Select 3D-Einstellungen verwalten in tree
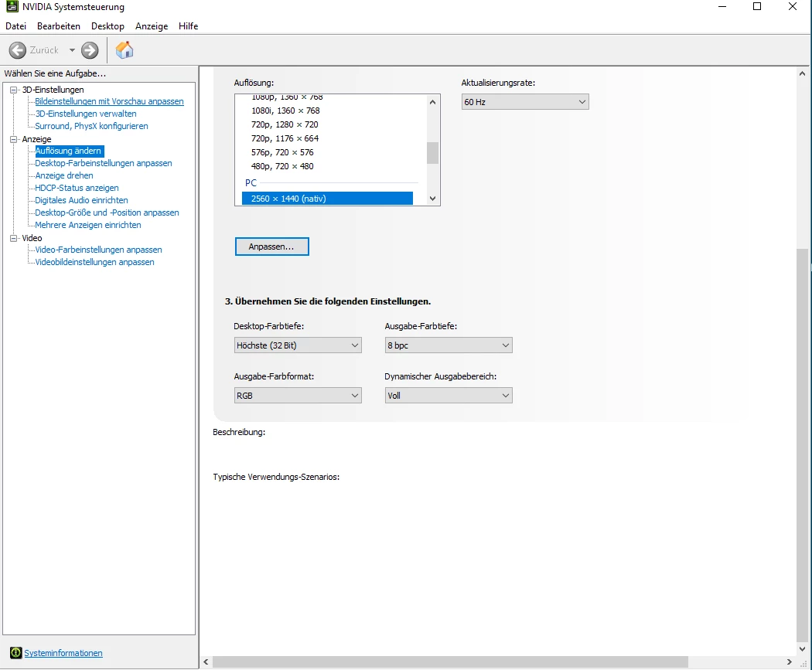 tap(86, 114)
